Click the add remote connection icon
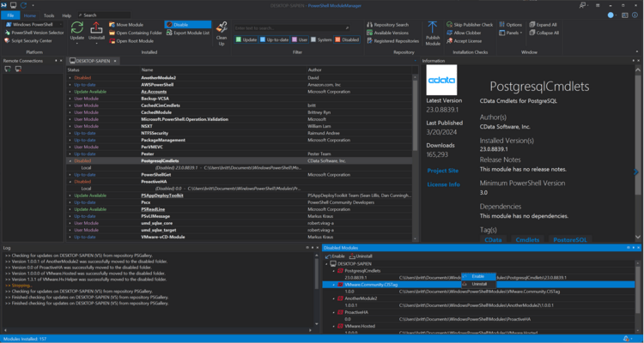 (8, 69)
